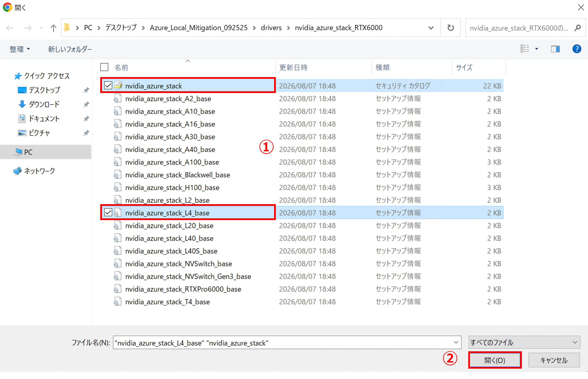Image resolution: width=588 pixels, height=379 pixels.
Task: Change the view layout icon
Action: click(x=524, y=49)
